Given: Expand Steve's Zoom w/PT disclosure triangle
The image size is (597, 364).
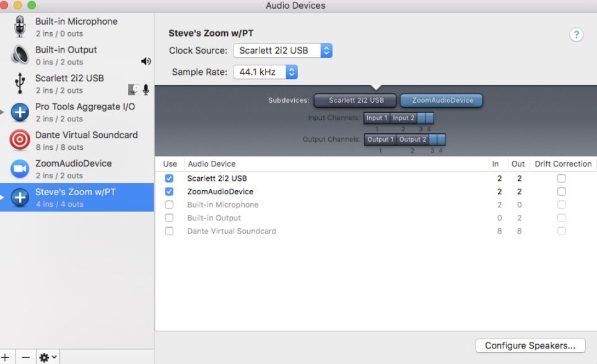Looking at the screenshot, I should (2, 197).
